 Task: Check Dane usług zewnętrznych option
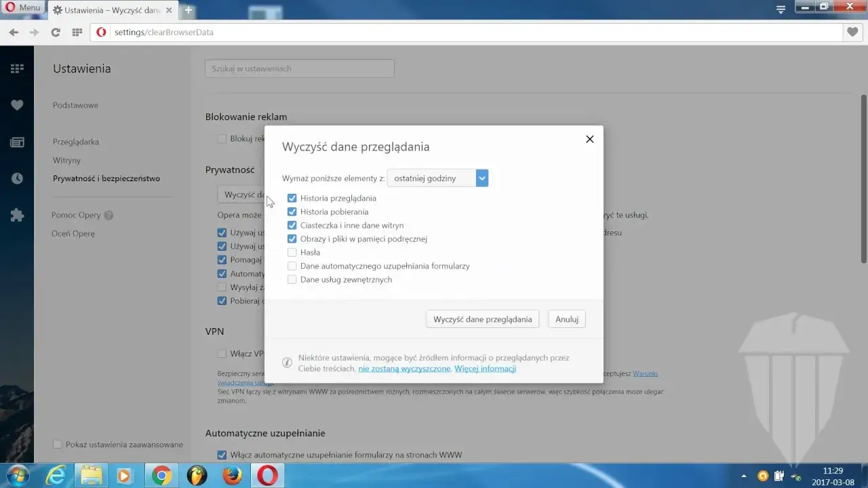pos(292,280)
